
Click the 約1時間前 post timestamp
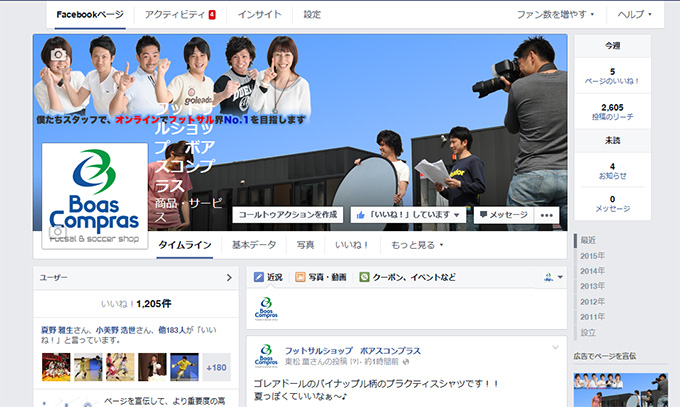(x=382, y=361)
